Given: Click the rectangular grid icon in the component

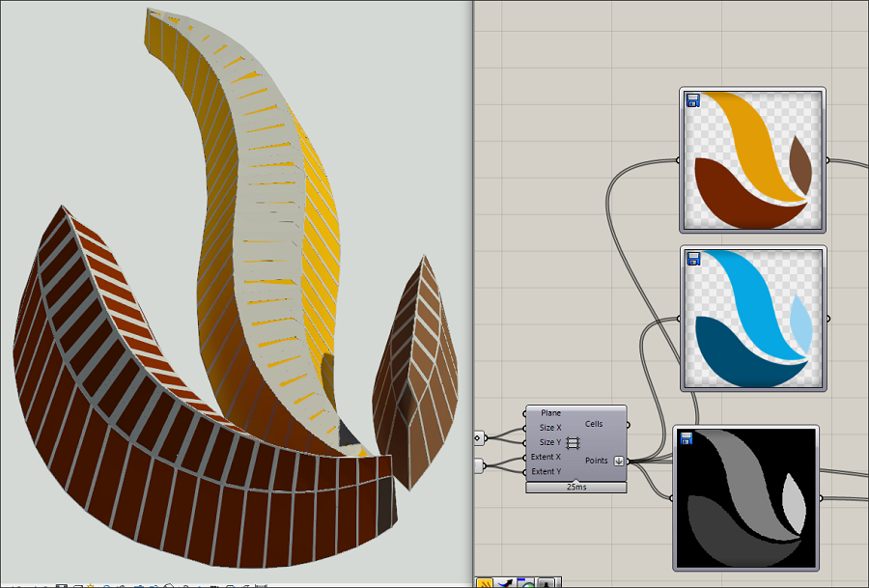Looking at the screenshot, I should [x=573, y=443].
